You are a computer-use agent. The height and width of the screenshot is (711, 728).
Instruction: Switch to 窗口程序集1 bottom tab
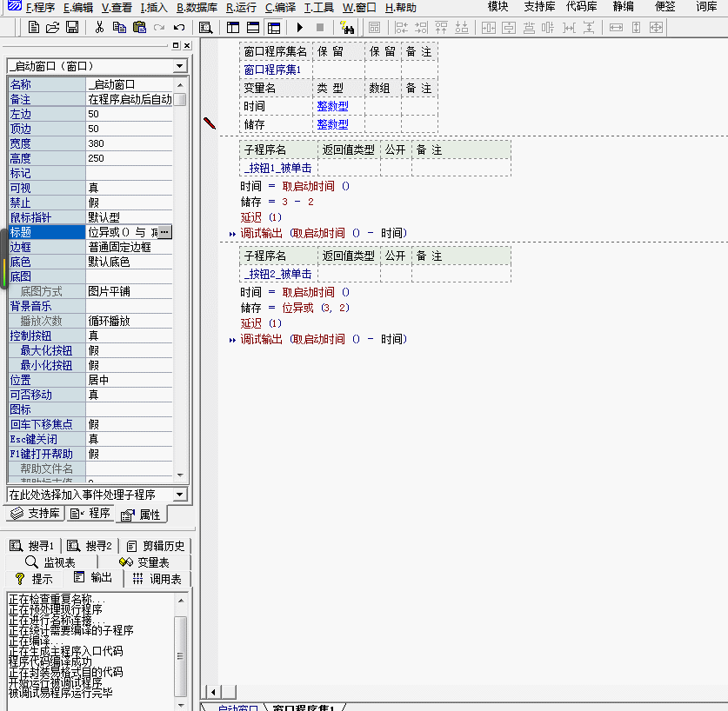click(x=304, y=707)
